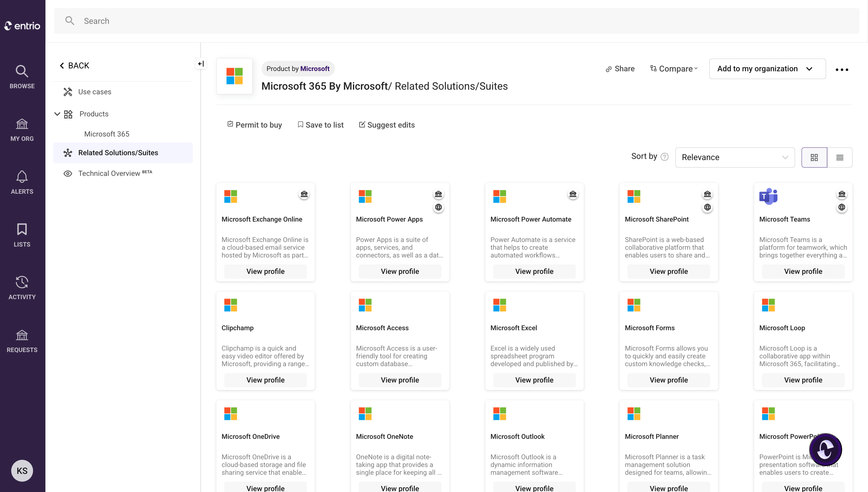View profile of Microsoft Power Apps
The image size is (868, 492).
tap(400, 271)
